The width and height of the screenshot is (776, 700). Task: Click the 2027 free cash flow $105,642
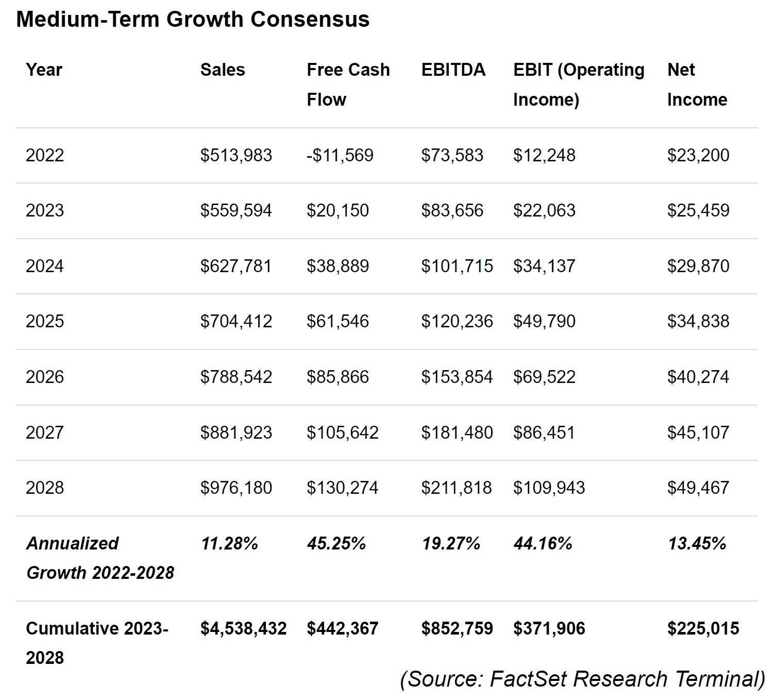[343, 432]
